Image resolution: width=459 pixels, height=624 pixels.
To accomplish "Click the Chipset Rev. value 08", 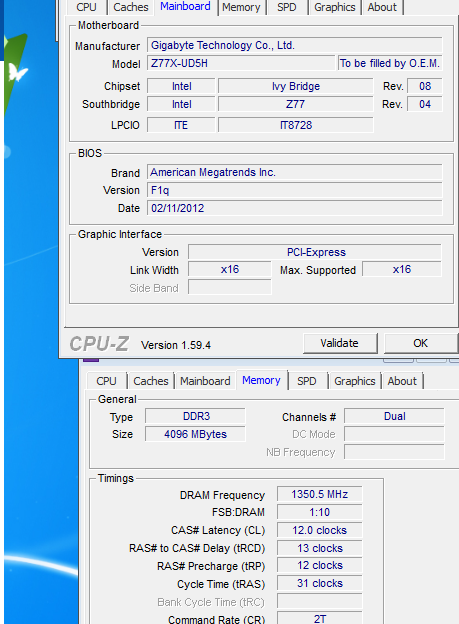I will 425,86.
